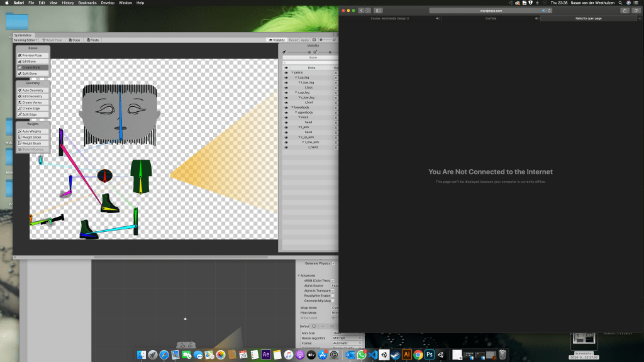Image resolution: width=644 pixels, height=362 pixels.
Task: Click the Copy button in Sprite Editor toolbar
Action: pyautogui.click(x=74, y=40)
